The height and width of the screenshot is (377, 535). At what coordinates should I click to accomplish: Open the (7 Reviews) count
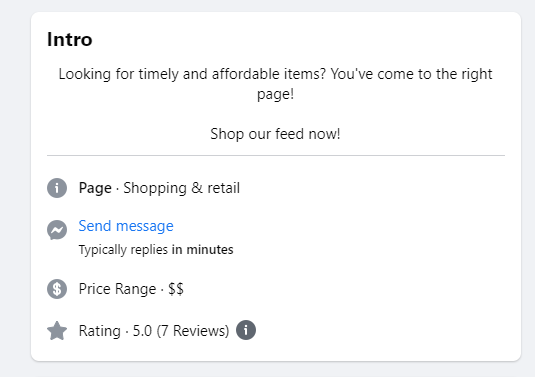[193, 331]
